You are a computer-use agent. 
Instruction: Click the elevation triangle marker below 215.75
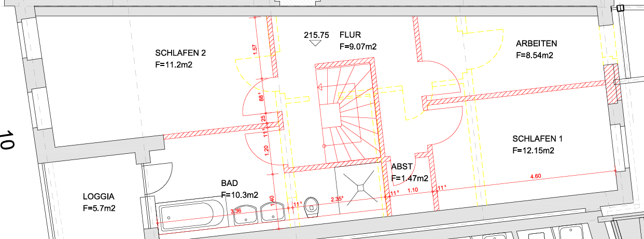pos(314,44)
